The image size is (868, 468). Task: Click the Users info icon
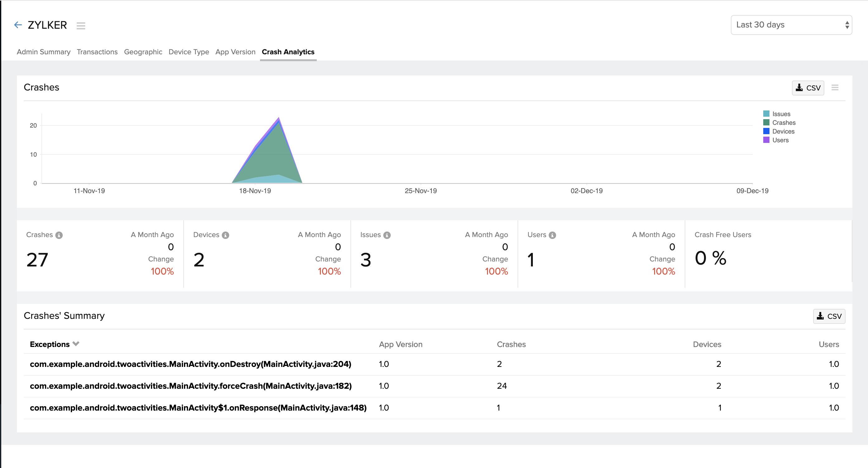552,235
